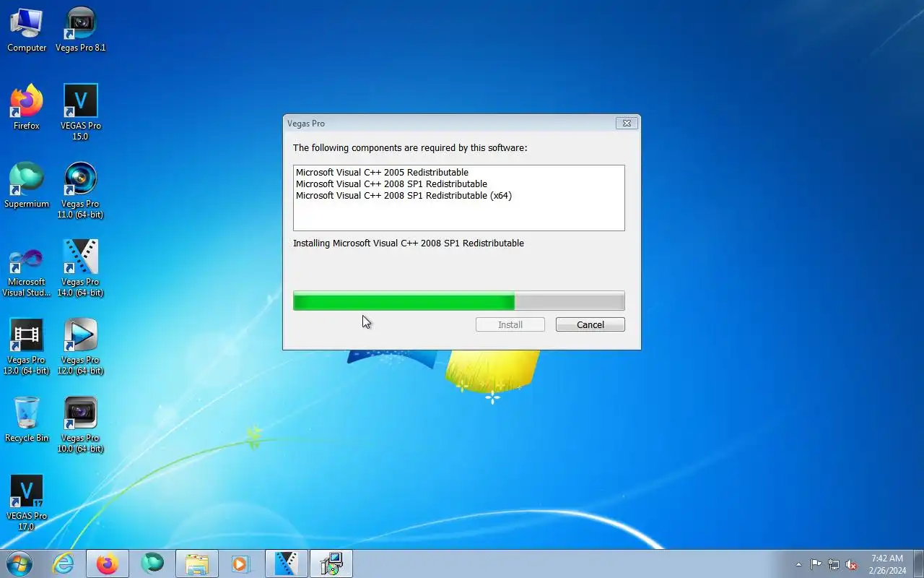Cancel the Vegas Pro component installation
The height and width of the screenshot is (578, 924).
tap(590, 324)
